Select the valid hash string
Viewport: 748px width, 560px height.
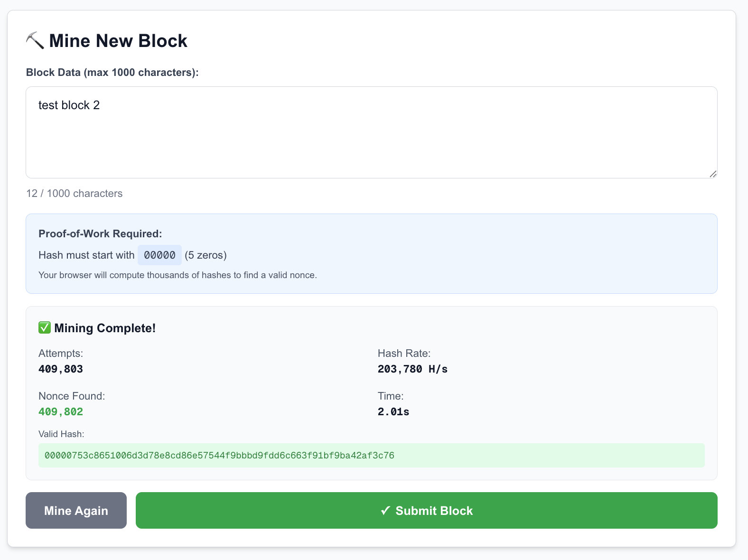[x=219, y=456]
